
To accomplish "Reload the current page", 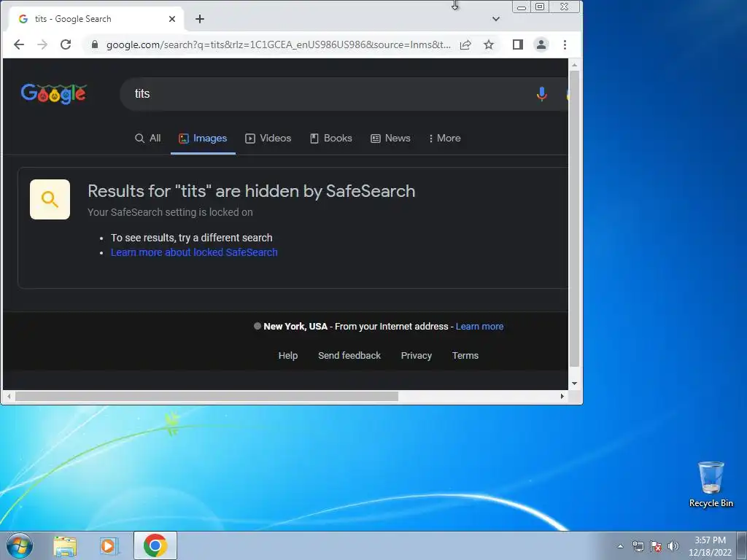I will tap(66, 44).
